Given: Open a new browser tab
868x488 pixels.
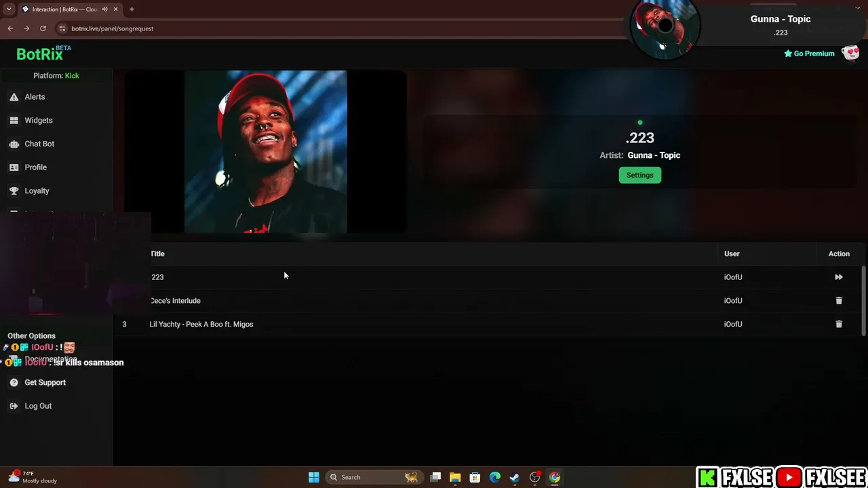Looking at the screenshot, I should [132, 9].
